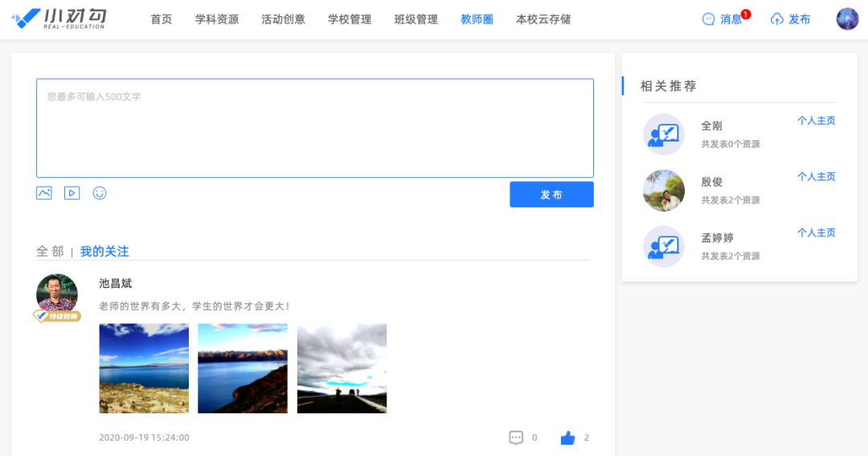Click the 小对勾 logo in header
868x456 pixels.
coord(59,19)
